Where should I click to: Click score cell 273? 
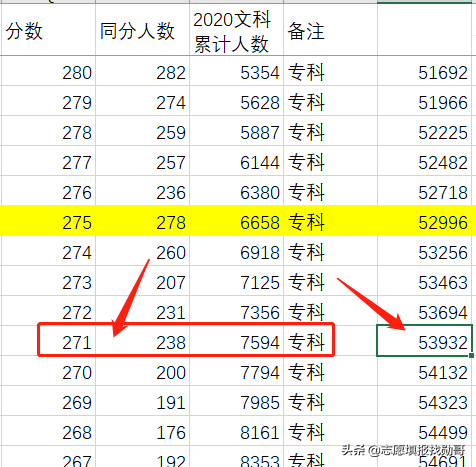(x=48, y=281)
